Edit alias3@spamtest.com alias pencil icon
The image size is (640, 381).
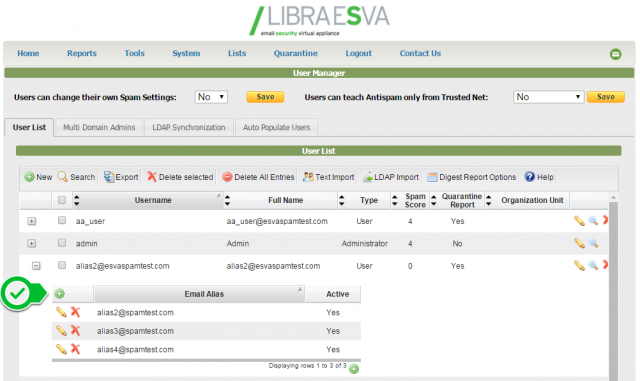click(61, 331)
